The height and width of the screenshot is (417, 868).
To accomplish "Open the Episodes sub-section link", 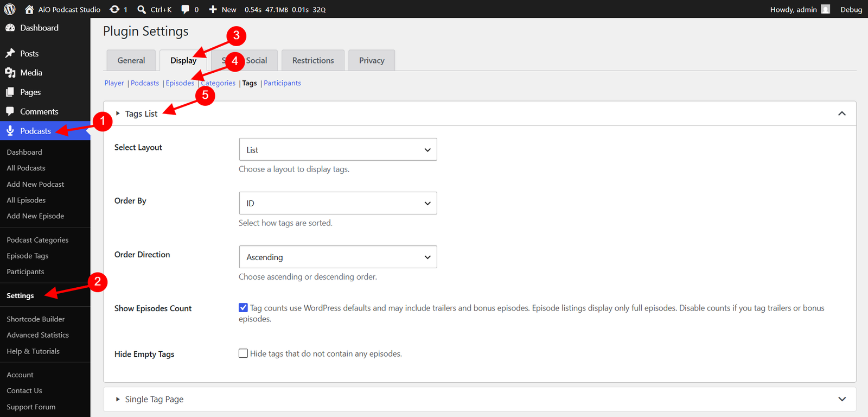I will click(180, 83).
